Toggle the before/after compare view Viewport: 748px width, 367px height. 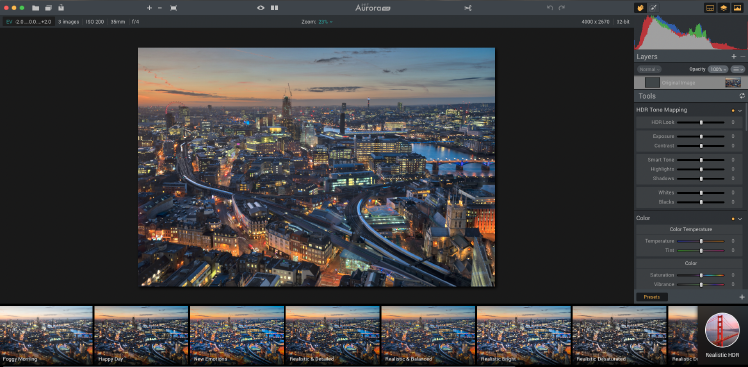(x=274, y=8)
